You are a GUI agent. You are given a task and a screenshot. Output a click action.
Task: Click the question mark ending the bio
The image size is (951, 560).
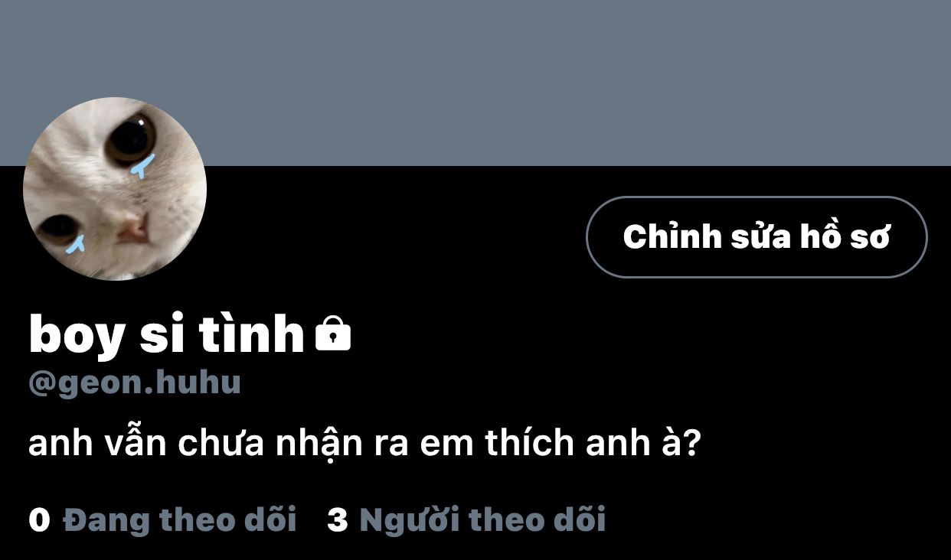[691, 444]
